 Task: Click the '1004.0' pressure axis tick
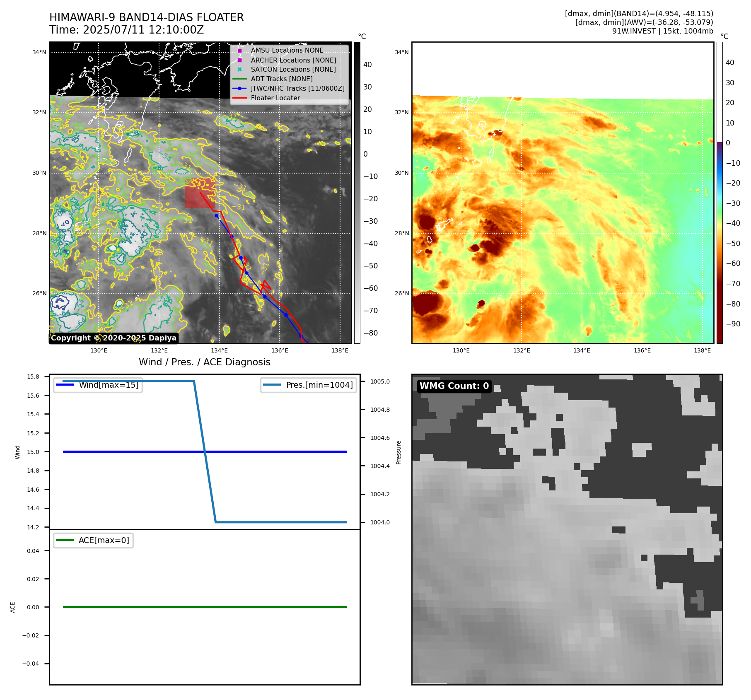[x=380, y=522]
